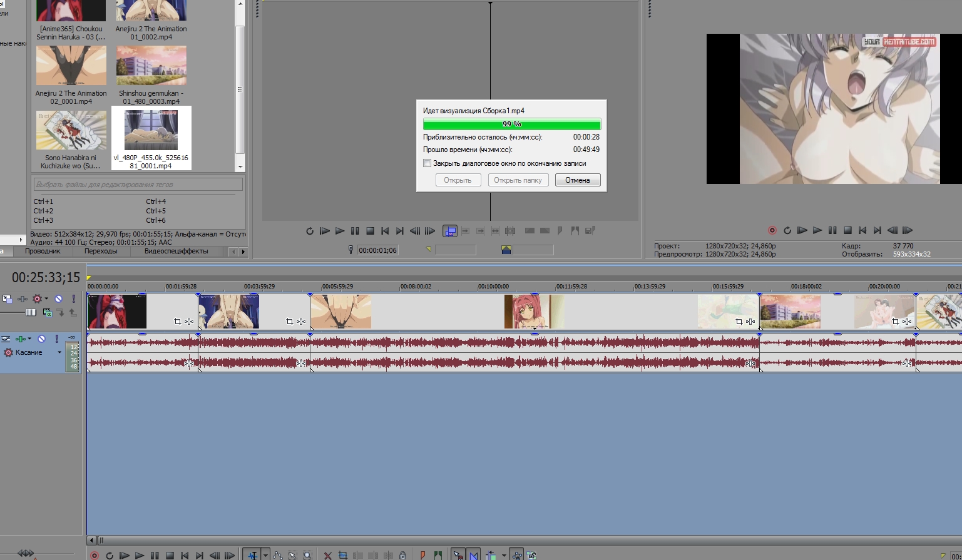Click audio track FX green icon
Viewport: 962px width, 560px height.
pos(20,339)
